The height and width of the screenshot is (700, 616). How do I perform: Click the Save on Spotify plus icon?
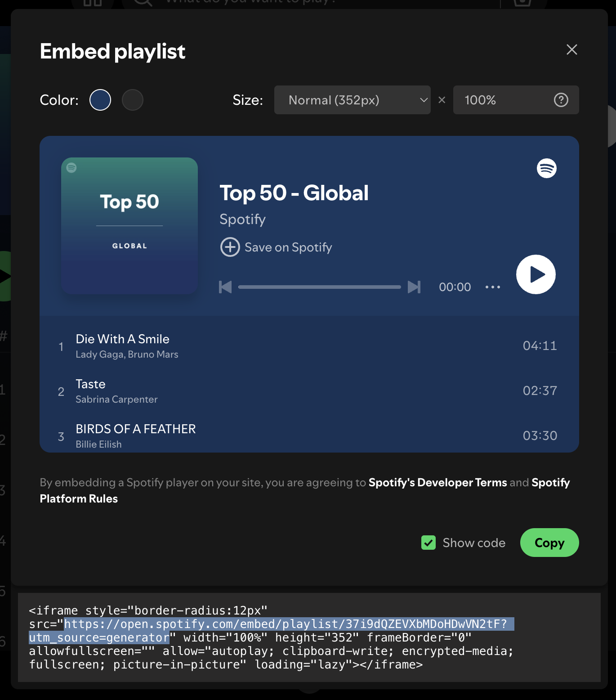coord(230,247)
